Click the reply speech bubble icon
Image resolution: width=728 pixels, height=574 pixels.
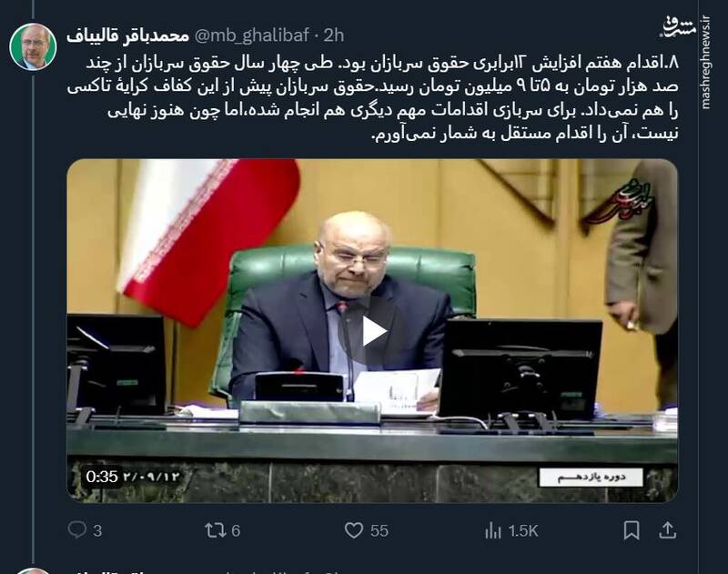(76, 530)
